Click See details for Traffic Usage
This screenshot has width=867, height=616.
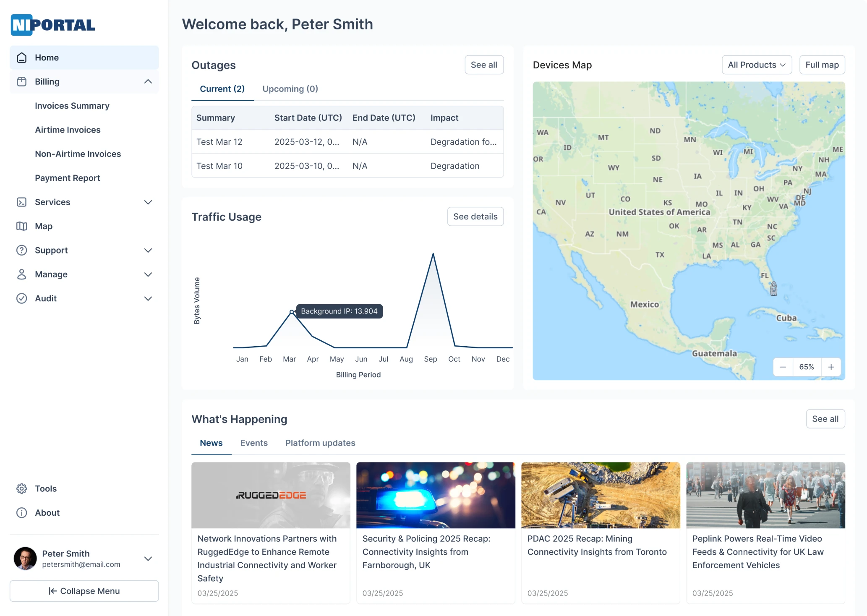[475, 217]
